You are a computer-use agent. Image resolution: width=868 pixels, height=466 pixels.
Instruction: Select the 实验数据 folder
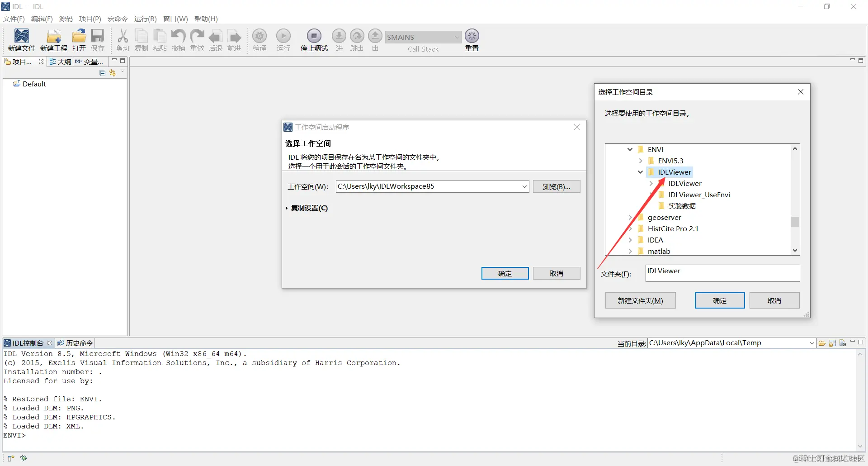point(682,206)
